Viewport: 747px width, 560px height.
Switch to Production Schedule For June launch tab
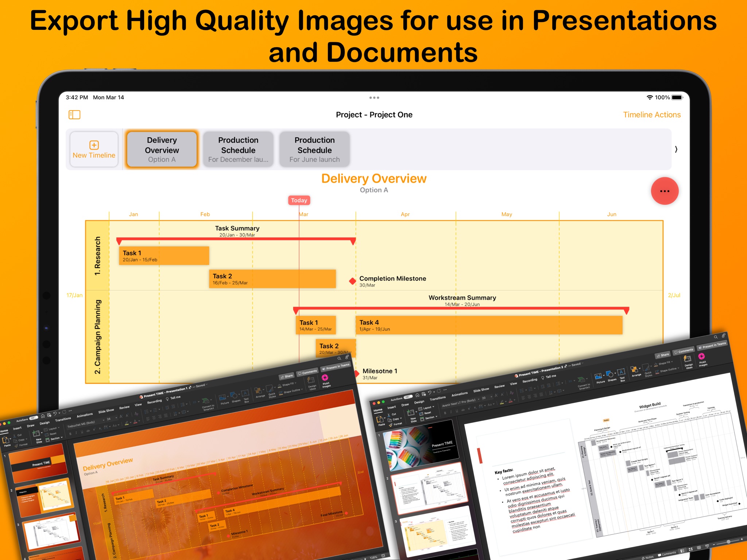coord(314,149)
